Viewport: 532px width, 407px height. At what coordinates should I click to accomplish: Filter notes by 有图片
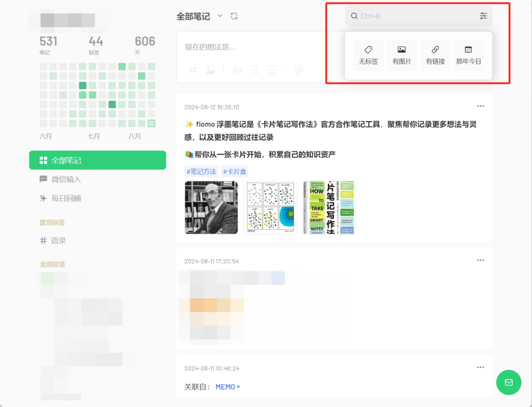[x=402, y=55]
